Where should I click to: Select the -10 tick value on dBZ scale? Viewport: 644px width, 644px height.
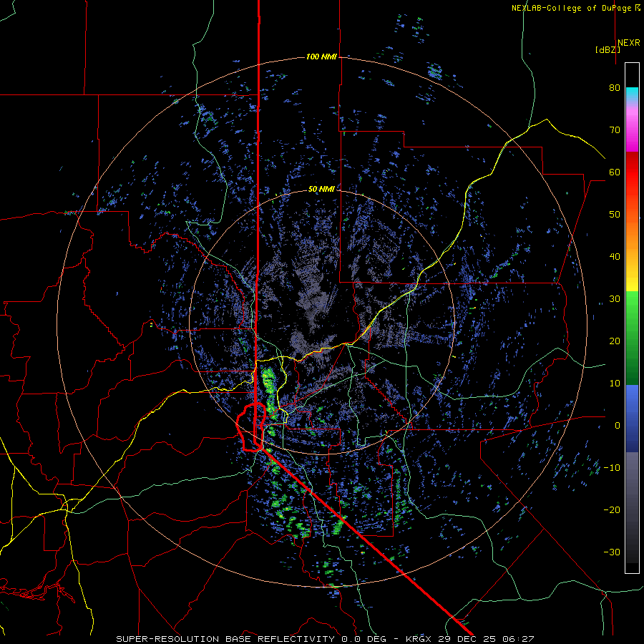612,468
